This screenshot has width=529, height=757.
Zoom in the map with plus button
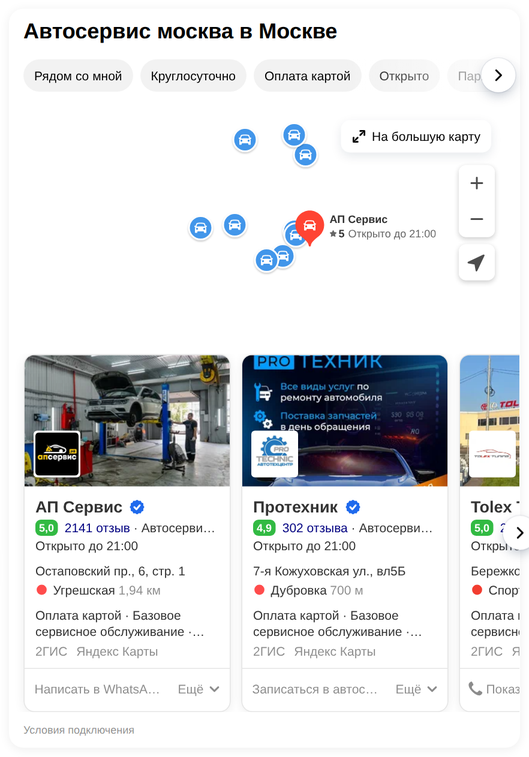pos(476,183)
